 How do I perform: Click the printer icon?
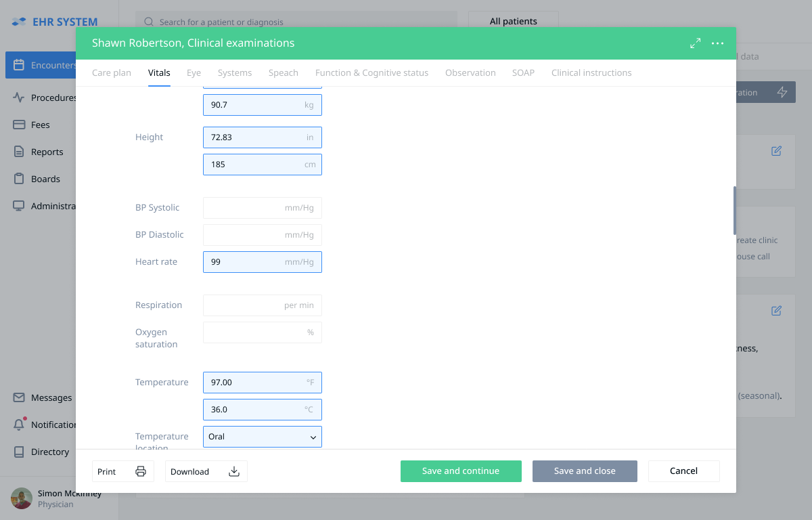click(141, 471)
